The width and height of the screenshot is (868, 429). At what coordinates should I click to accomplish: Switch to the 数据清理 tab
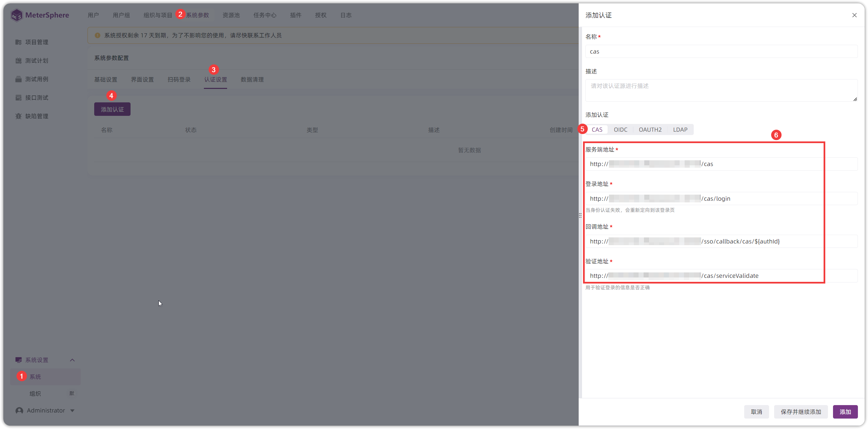(x=252, y=79)
